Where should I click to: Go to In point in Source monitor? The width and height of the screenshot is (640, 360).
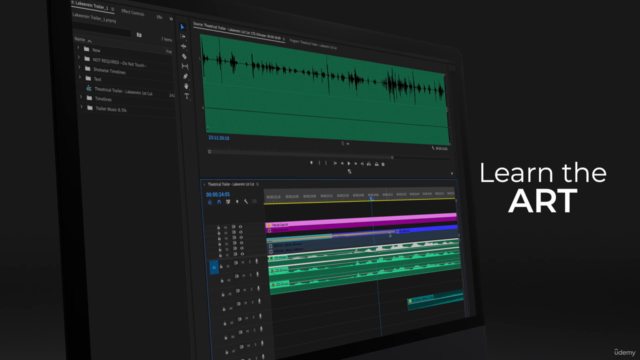pos(335,163)
